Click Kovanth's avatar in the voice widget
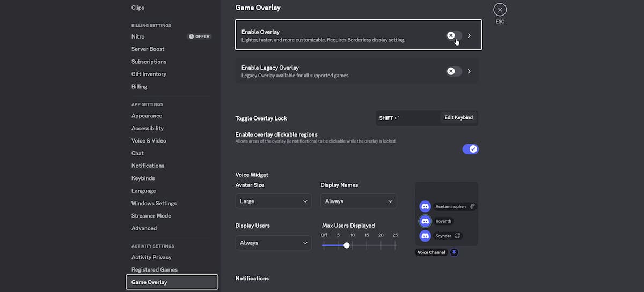Image resolution: width=644 pixels, height=292 pixels. tap(425, 221)
